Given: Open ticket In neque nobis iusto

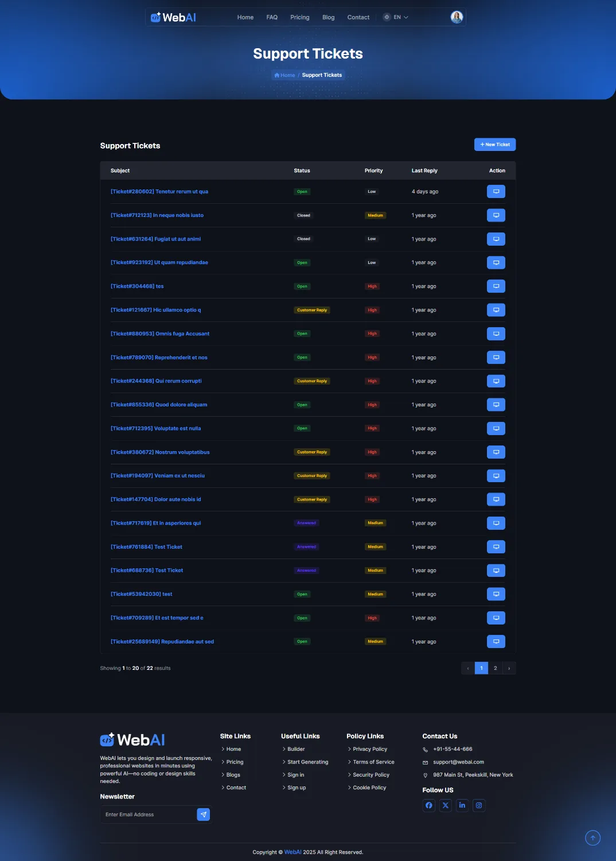Looking at the screenshot, I should tap(157, 215).
